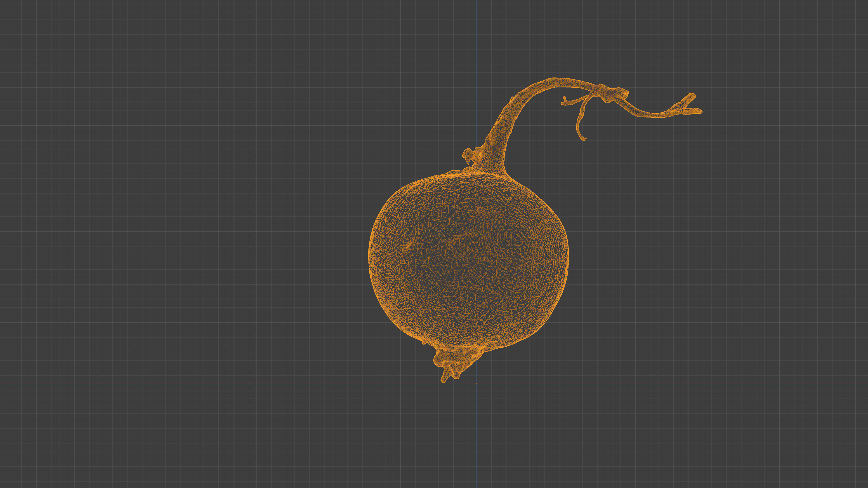Click the orange object origin dot
Viewport: 868px width, 488px height.
[476, 383]
